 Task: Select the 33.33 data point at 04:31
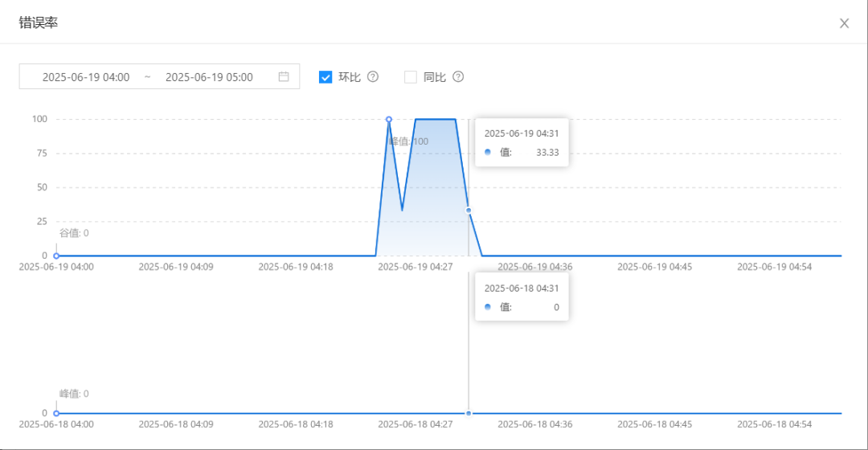point(469,211)
